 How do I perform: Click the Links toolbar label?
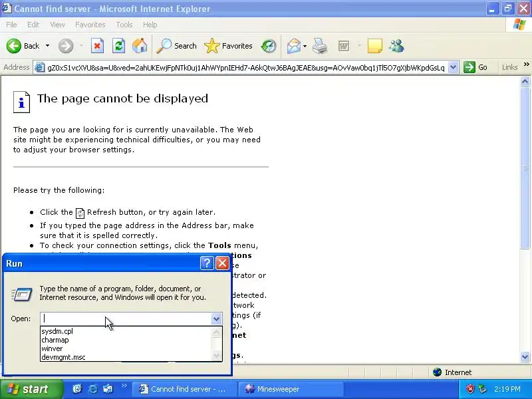click(509, 67)
